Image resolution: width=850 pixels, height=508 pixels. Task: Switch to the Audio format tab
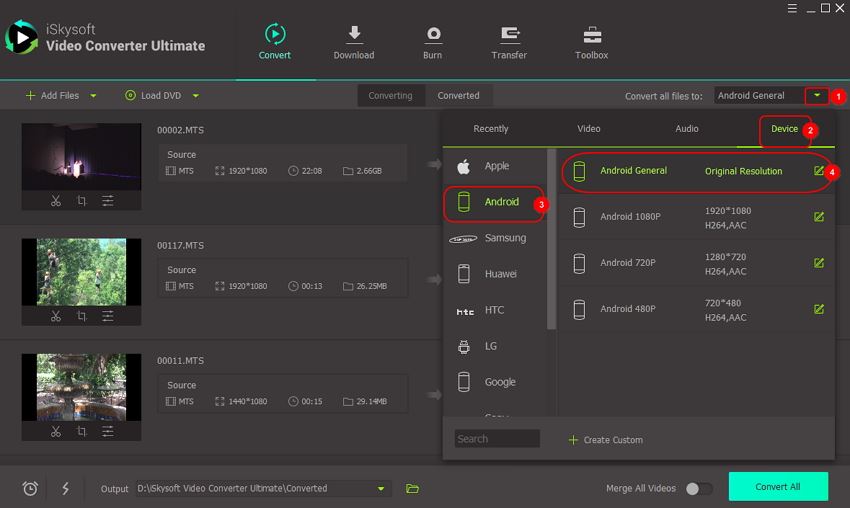coord(687,128)
